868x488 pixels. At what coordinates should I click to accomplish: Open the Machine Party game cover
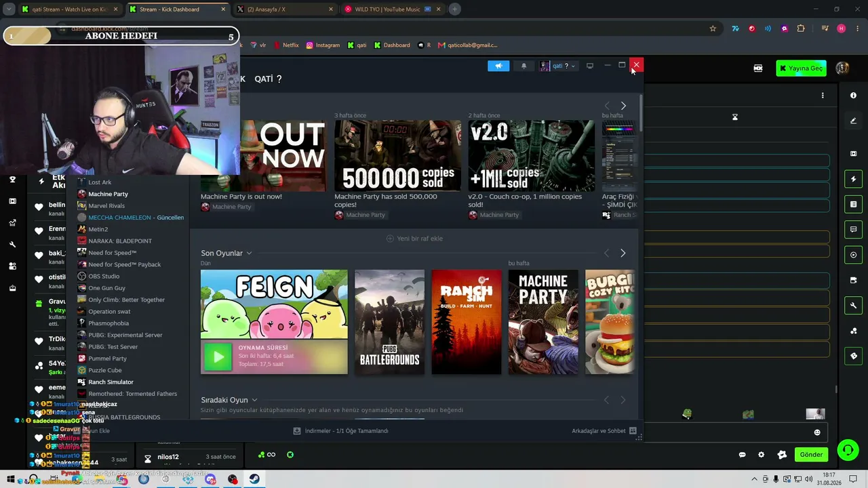coord(543,322)
